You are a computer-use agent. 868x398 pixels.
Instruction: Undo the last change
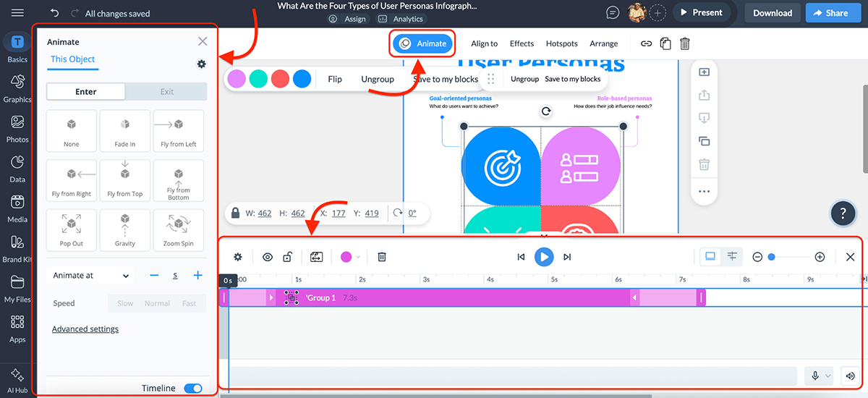[x=54, y=13]
